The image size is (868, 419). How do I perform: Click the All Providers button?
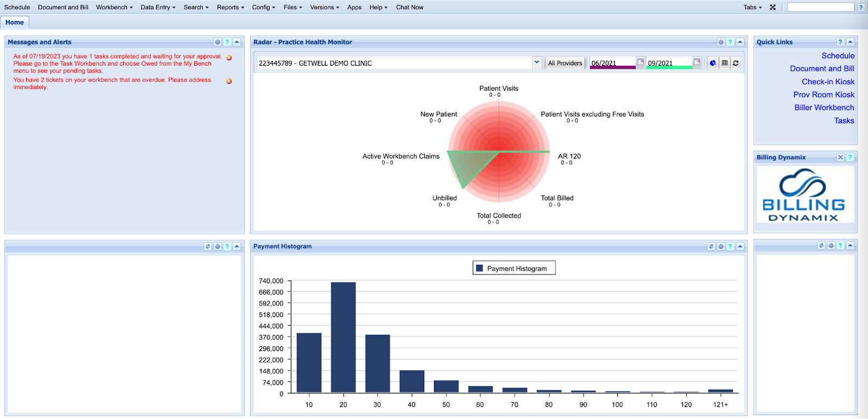565,63
